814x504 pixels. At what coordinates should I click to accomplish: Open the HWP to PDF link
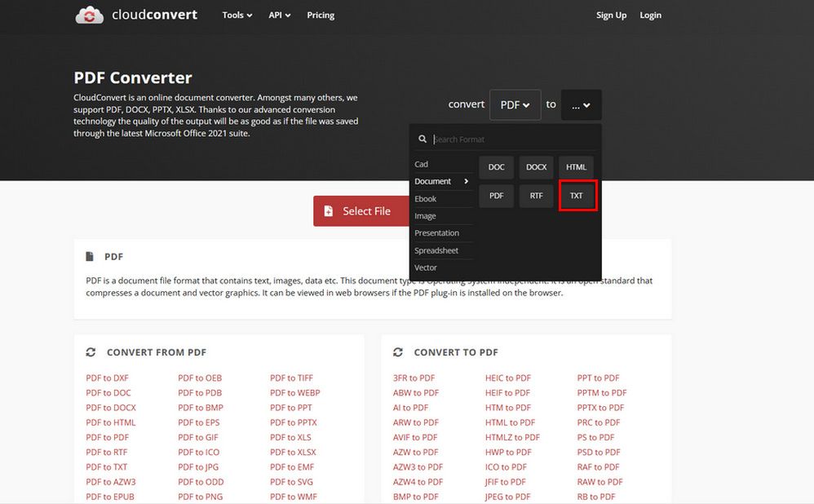point(508,452)
